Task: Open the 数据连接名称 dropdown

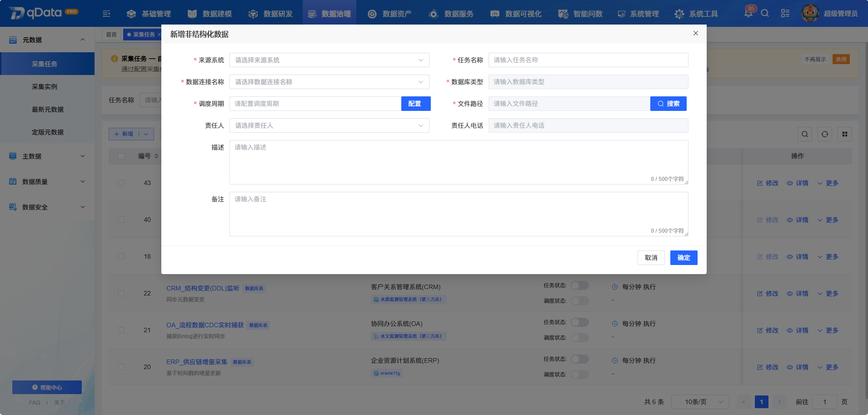Action: point(329,82)
